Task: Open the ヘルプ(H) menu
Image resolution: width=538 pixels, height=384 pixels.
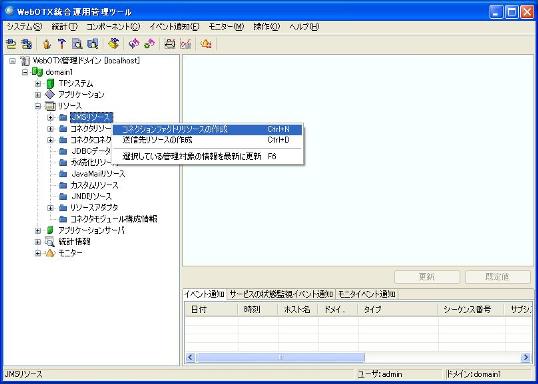Action: click(x=304, y=27)
